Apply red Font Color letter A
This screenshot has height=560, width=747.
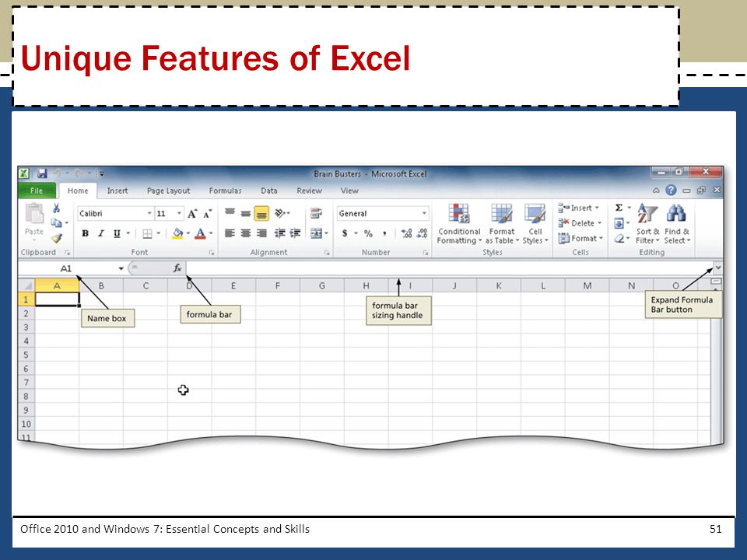pos(201,233)
